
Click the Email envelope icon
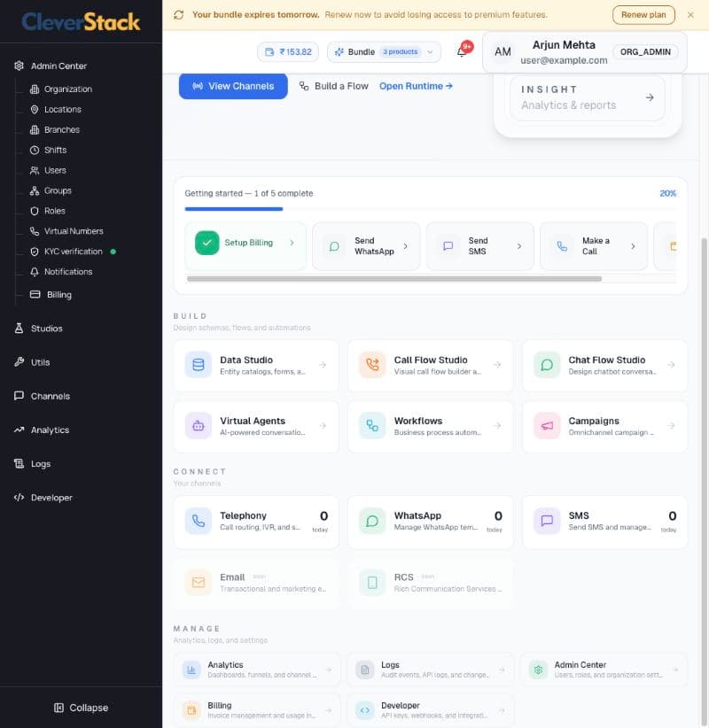[199, 582]
